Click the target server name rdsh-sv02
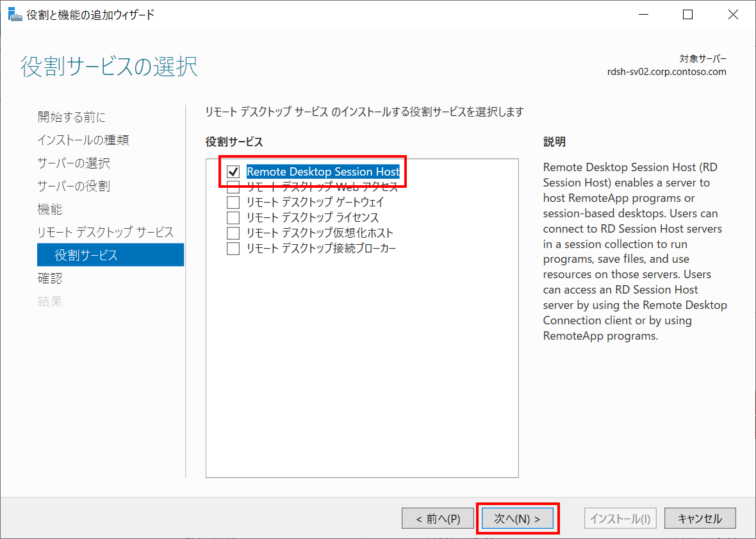The width and height of the screenshot is (756, 539). (666, 72)
